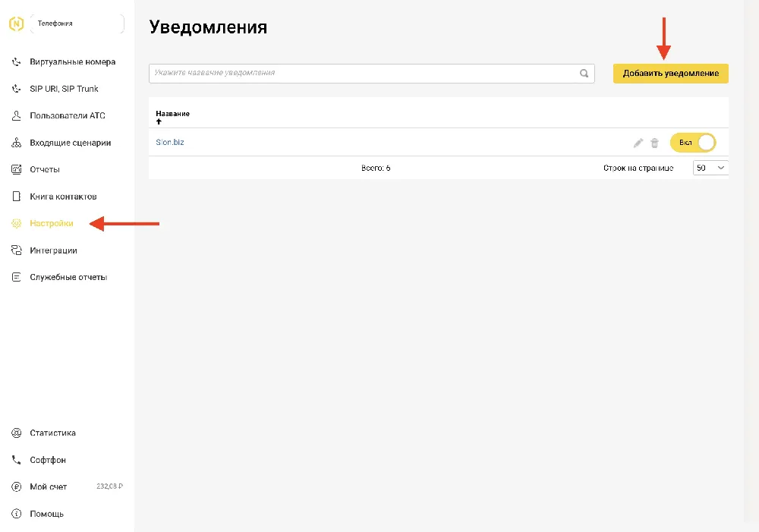759x532 pixels.
Task: Sort by the Название column header
Action: [x=172, y=114]
